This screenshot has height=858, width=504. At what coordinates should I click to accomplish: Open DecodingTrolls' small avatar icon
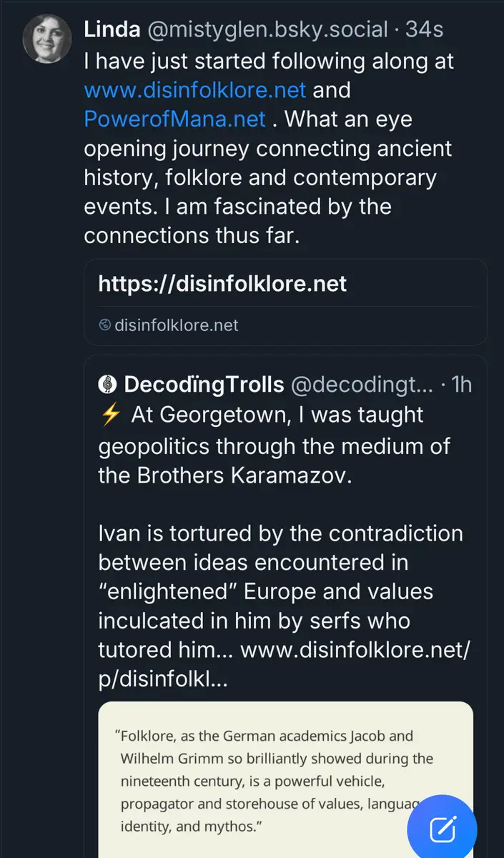pos(107,385)
